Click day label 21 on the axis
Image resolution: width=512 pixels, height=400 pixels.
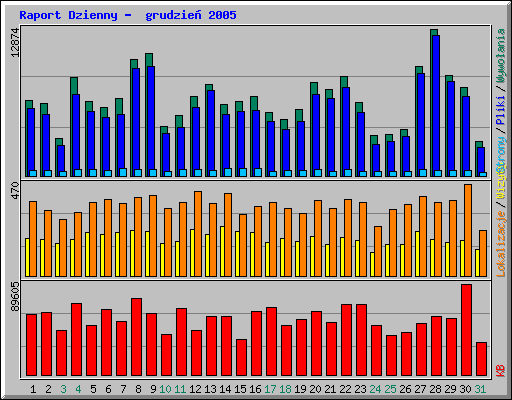[x=330, y=389]
